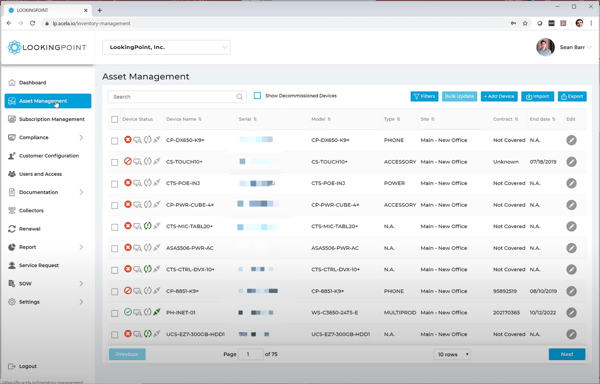Check the select-all header checkbox
Screen dimensions: 600x384
tap(114, 119)
